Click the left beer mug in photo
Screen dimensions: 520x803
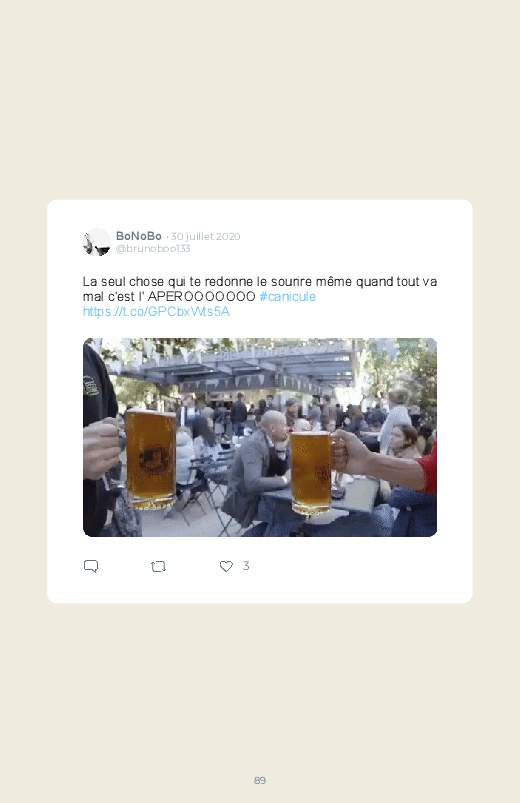151,459
